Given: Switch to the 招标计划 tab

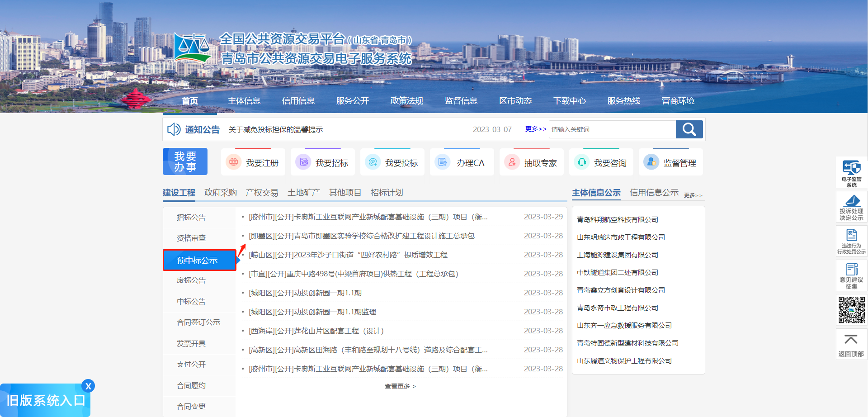Looking at the screenshot, I should [387, 193].
